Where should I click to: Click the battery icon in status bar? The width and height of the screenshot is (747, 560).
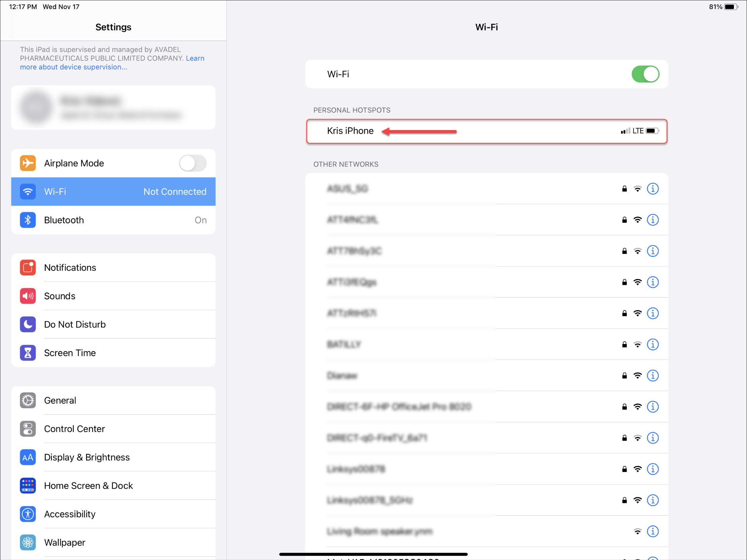[x=732, y=7]
